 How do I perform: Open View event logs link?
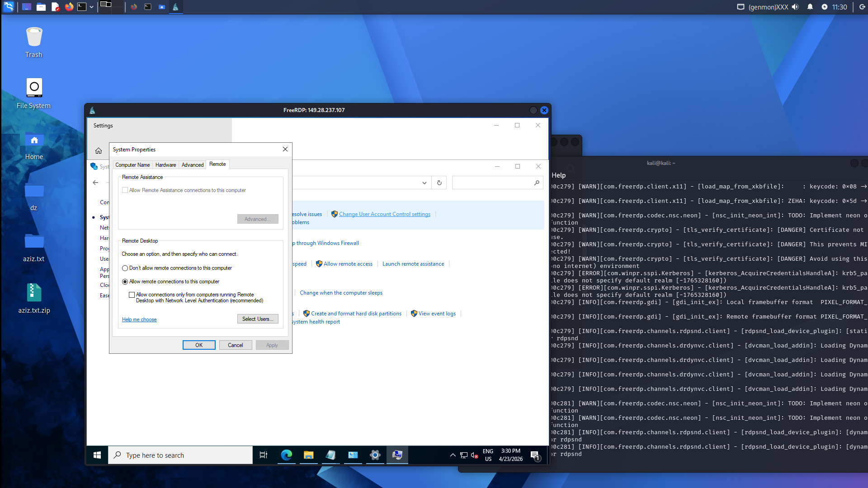[437, 314]
